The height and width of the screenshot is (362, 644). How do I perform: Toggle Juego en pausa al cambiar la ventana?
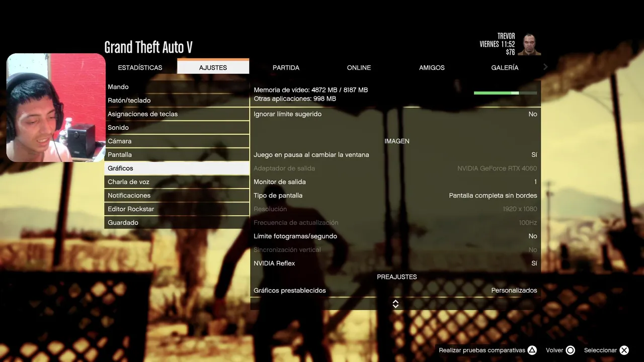pyautogui.click(x=395, y=155)
